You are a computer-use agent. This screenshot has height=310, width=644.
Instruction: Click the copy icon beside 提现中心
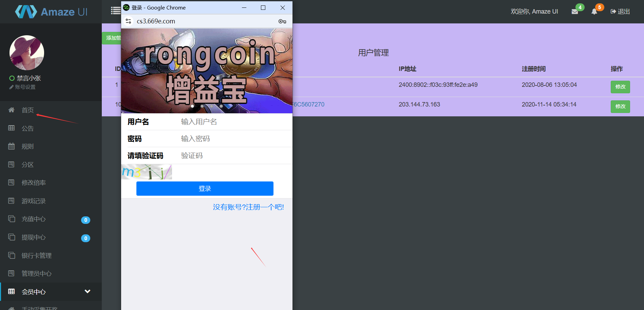12,237
